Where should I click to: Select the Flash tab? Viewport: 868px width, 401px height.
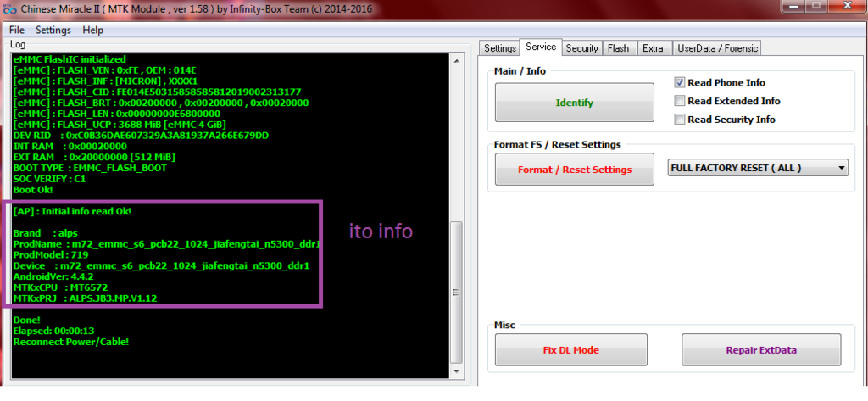click(618, 48)
